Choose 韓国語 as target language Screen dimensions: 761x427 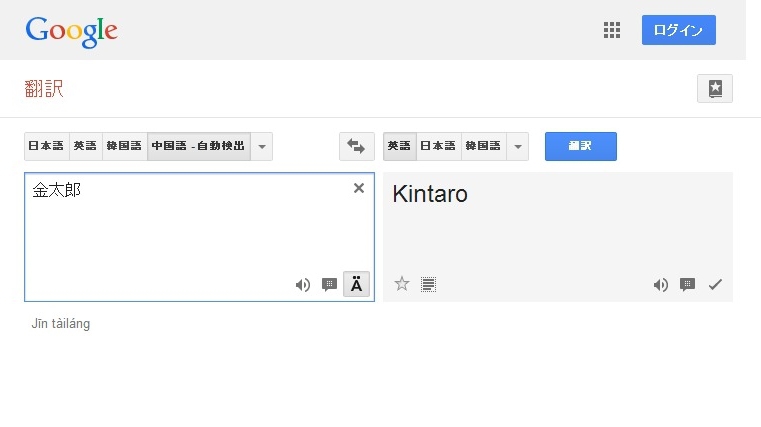point(483,146)
